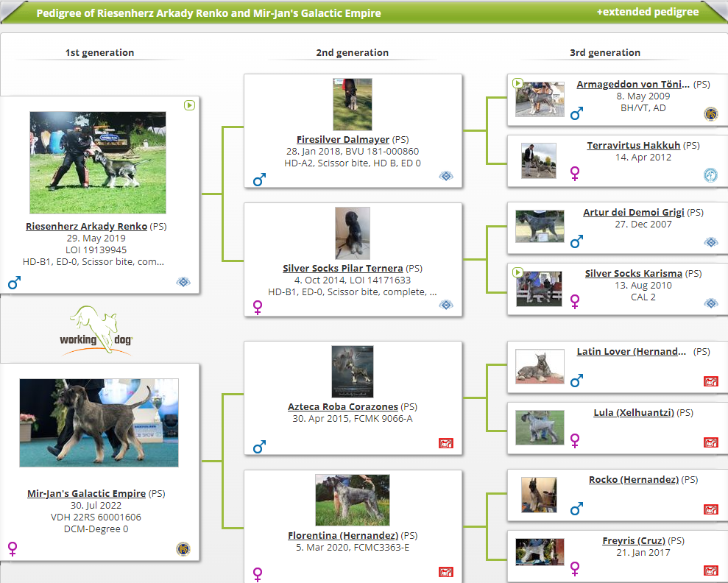The height and width of the screenshot is (583, 728).
Task: Click the round club emblem on Mir-Jan's Galactic Empire card
Action: pyautogui.click(x=183, y=548)
